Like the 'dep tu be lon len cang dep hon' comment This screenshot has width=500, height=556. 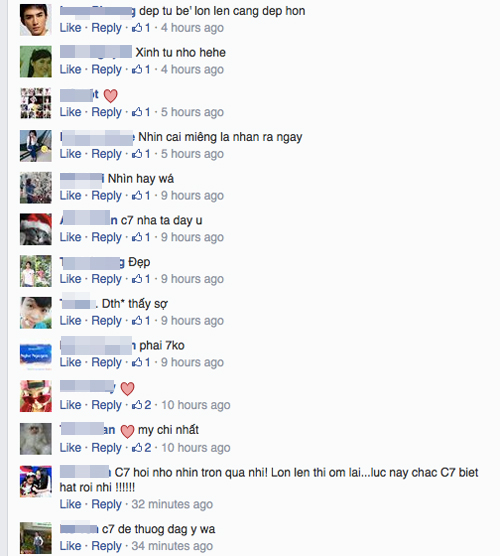click(70, 28)
